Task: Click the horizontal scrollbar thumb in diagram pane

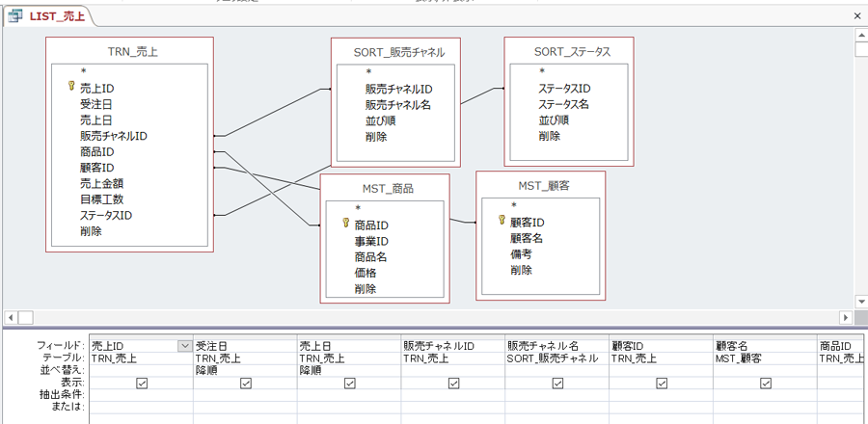Action: pyautogui.click(x=26, y=317)
